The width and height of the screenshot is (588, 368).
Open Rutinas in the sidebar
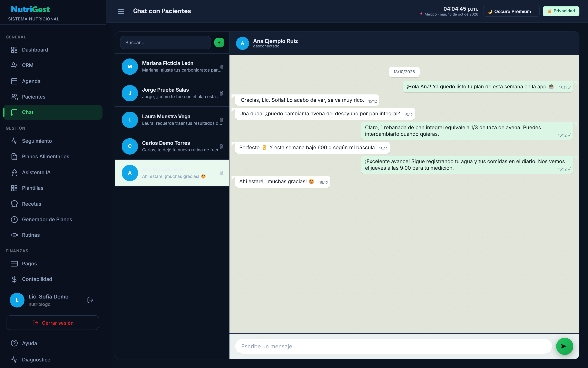coord(53,235)
